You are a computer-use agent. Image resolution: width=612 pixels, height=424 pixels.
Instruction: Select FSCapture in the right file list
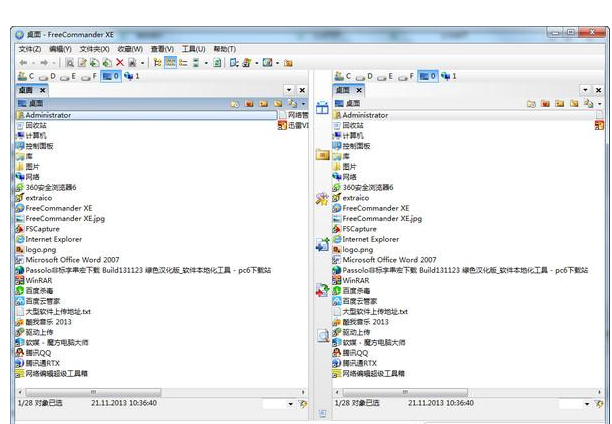355,229
